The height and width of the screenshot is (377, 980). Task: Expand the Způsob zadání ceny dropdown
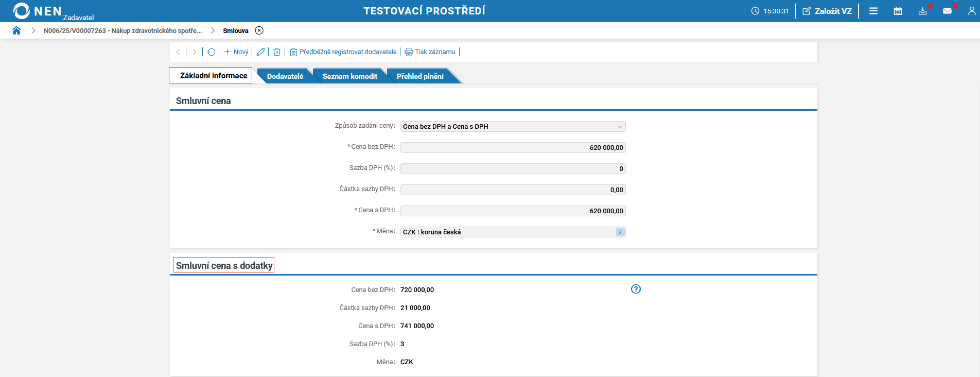[x=619, y=127]
